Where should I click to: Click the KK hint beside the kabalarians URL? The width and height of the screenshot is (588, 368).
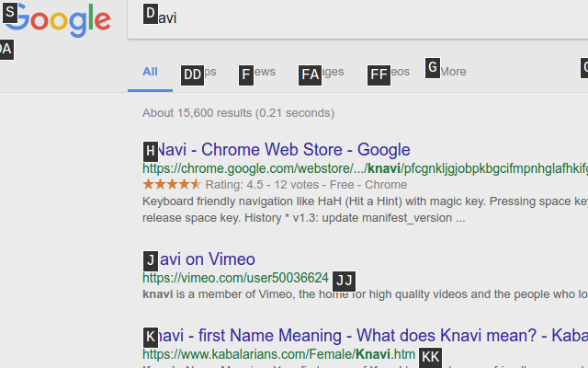431,357
